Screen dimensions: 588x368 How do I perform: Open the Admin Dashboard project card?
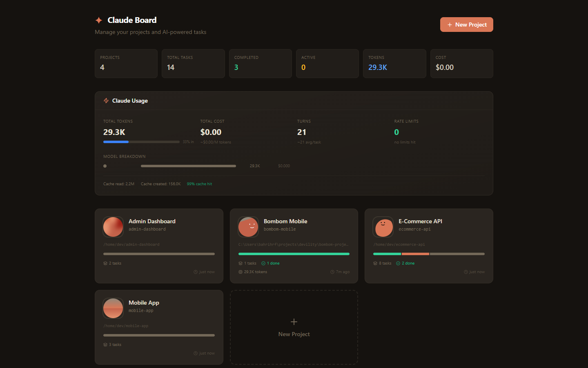[159, 245]
